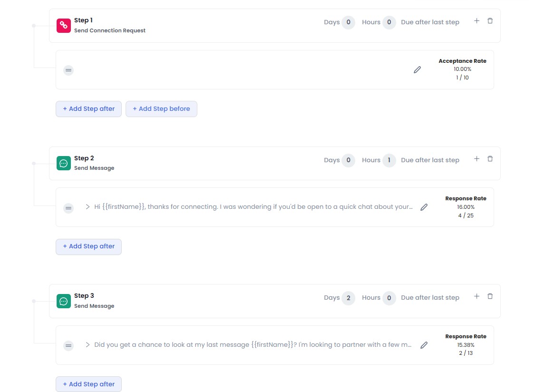Click the Send Connection Request icon on Step 1
This screenshot has height=392, width=536.
64,25
